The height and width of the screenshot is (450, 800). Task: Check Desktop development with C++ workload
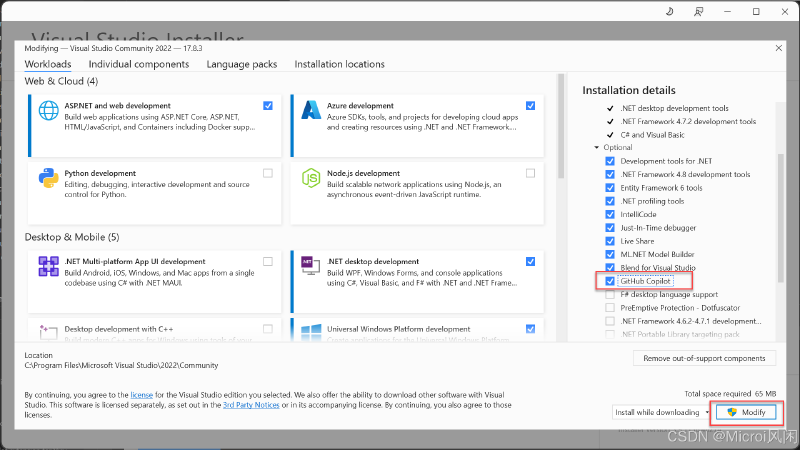click(268, 329)
